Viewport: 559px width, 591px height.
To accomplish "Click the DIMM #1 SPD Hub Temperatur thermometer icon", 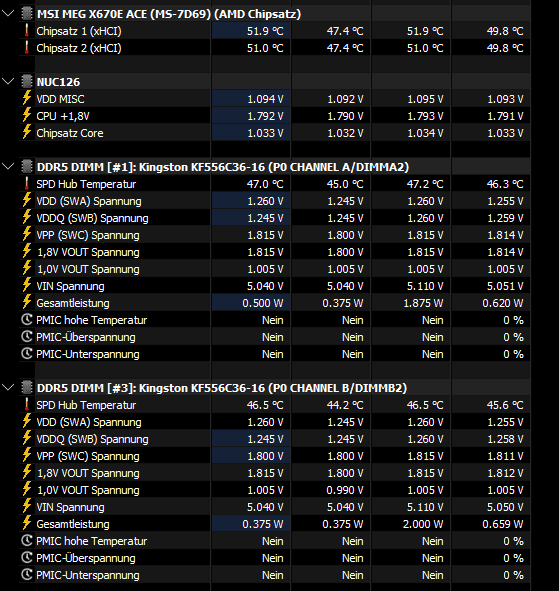I will click(x=27, y=184).
